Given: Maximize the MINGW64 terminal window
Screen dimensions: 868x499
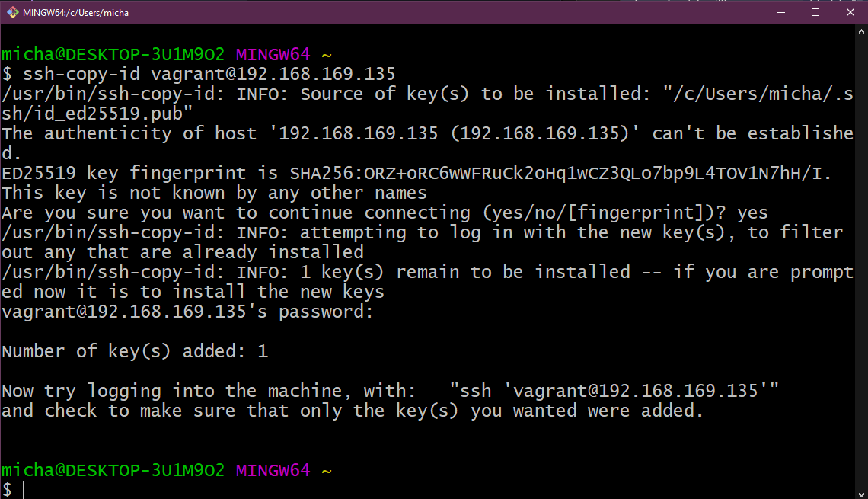Looking at the screenshot, I should [x=815, y=12].
